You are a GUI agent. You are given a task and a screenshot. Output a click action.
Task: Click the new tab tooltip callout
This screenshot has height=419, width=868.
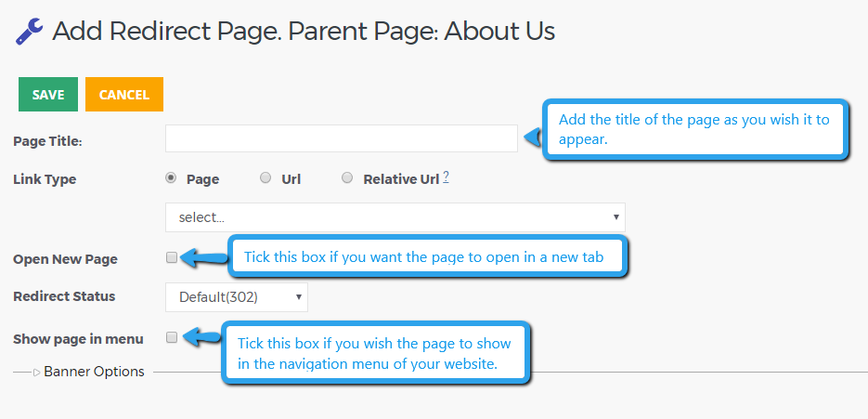428,257
